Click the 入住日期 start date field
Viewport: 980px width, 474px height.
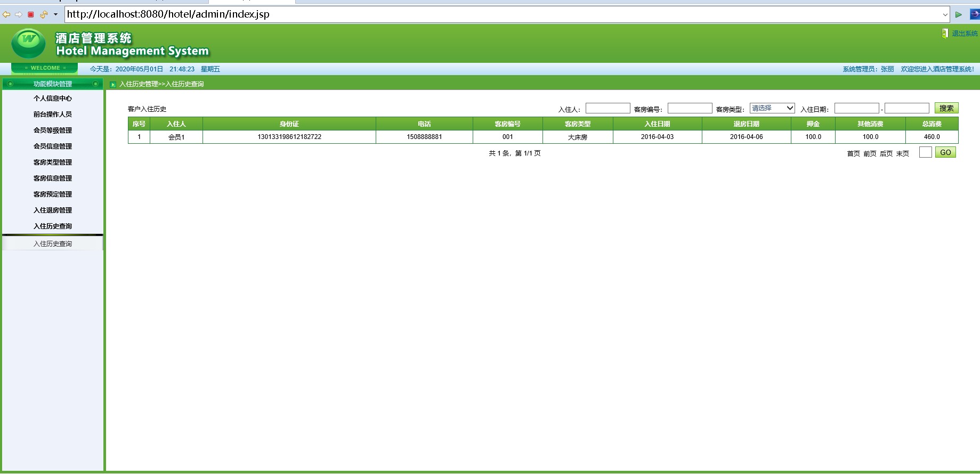click(x=857, y=108)
